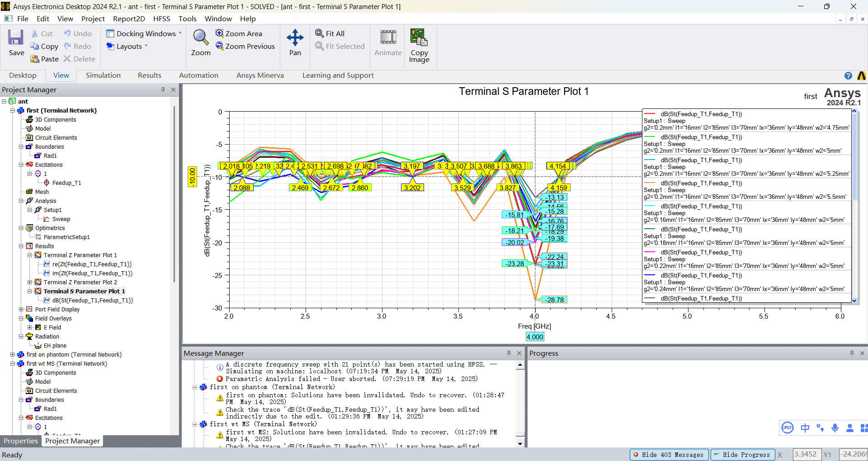868x461 pixels.
Task: Click Hide Progress button
Action: (742, 455)
